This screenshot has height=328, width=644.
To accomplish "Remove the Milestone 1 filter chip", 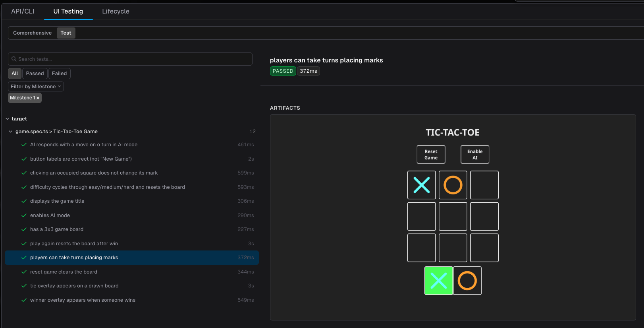I will [x=38, y=98].
